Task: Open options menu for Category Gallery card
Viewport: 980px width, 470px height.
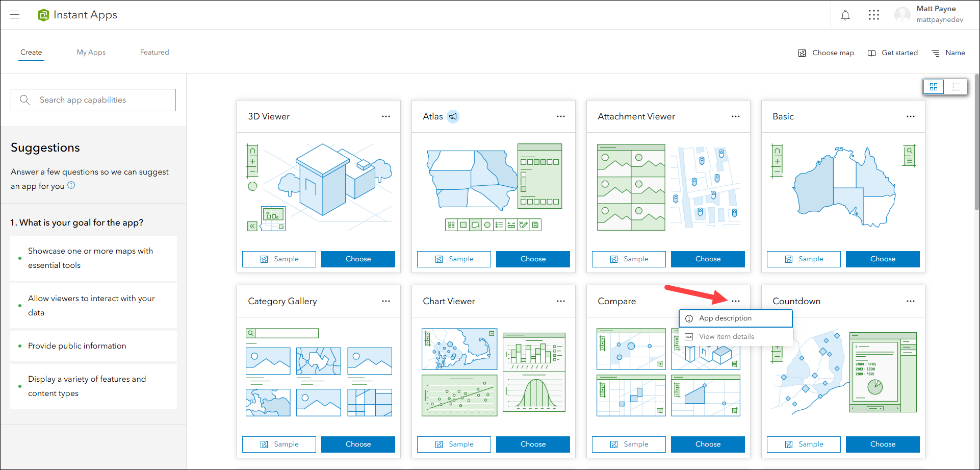Action: (x=386, y=301)
